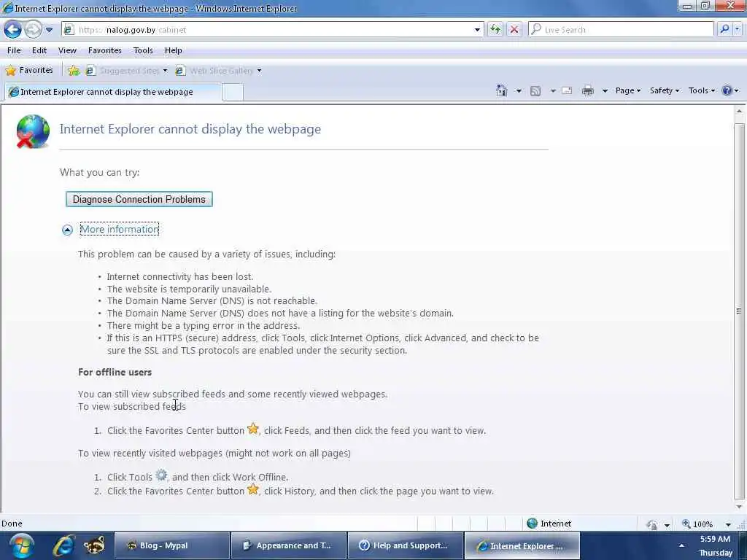
Task: Click the scrollbar down arrow
Action: (x=739, y=507)
